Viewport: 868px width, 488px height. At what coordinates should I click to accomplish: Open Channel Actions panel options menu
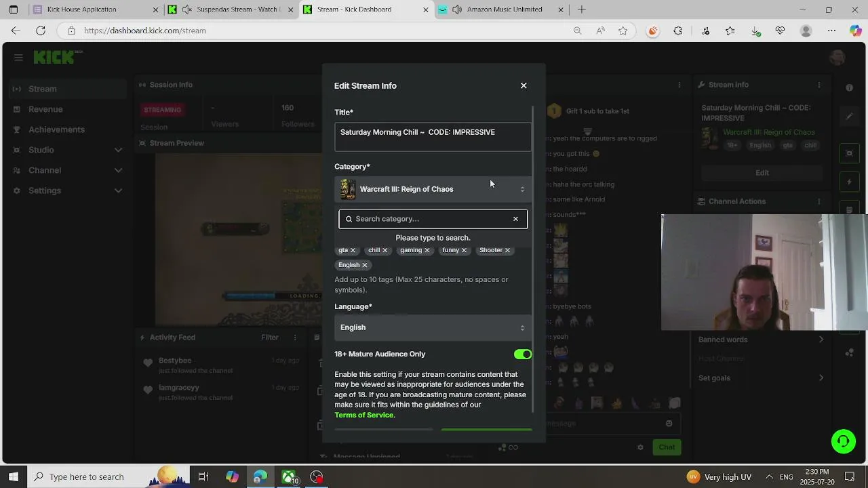(819, 201)
